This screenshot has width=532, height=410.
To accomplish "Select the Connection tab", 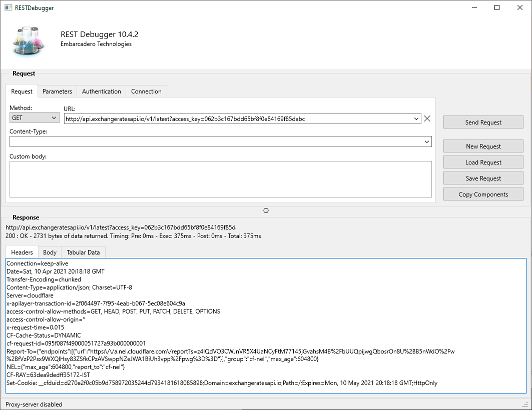I will [146, 91].
